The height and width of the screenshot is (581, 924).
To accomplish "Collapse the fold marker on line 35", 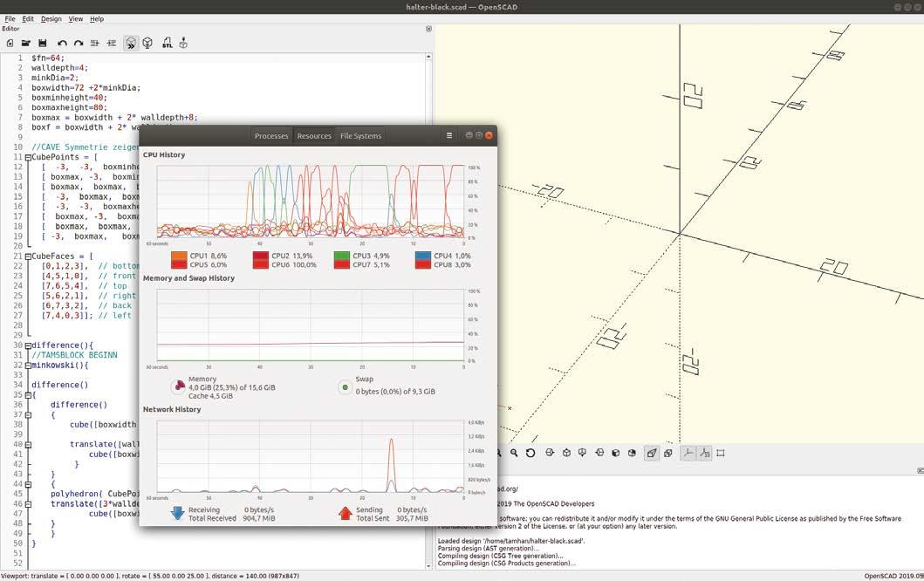I will [x=28, y=395].
